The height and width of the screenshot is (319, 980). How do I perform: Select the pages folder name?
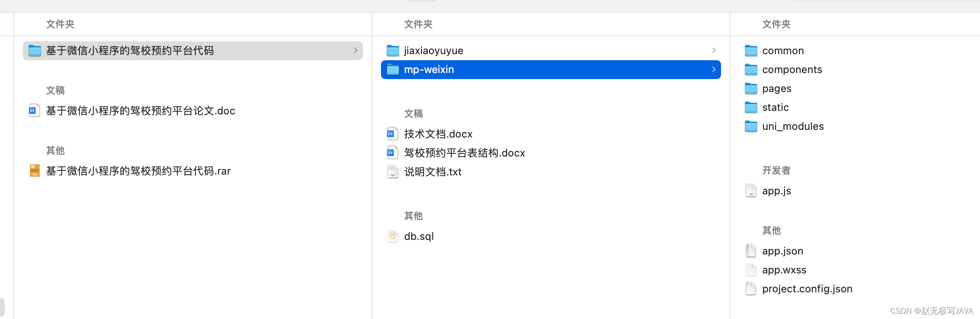777,89
